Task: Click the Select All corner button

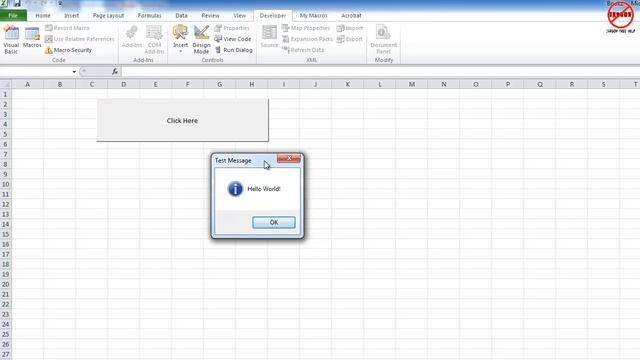Action: tap(6, 84)
